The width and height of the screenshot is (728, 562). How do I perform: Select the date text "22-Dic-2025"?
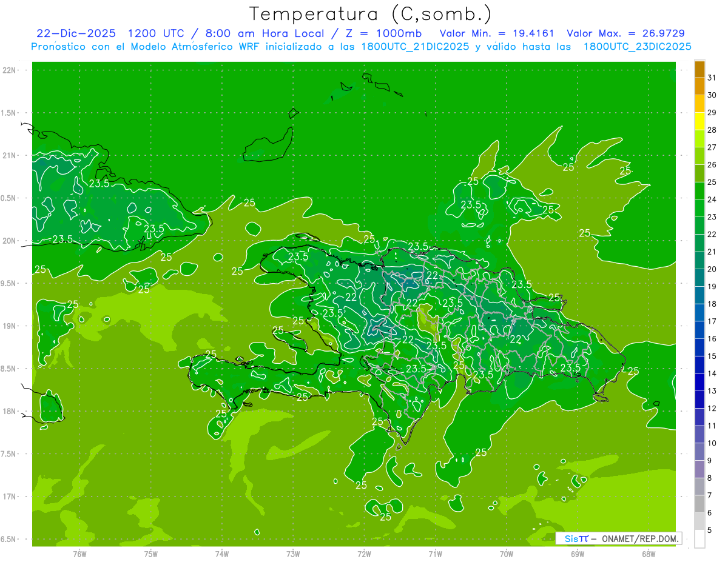pos(75,33)
